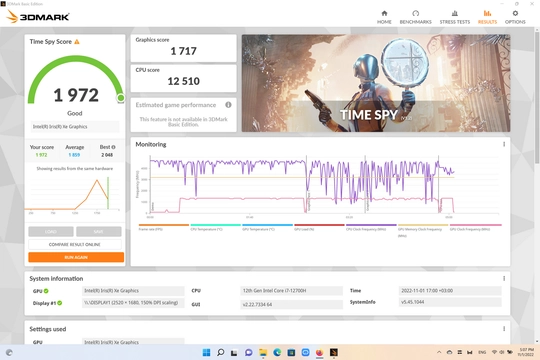Viewport: 540px width, 360px height.
Task: Click the Run Again button
Action: coord(76,257)
